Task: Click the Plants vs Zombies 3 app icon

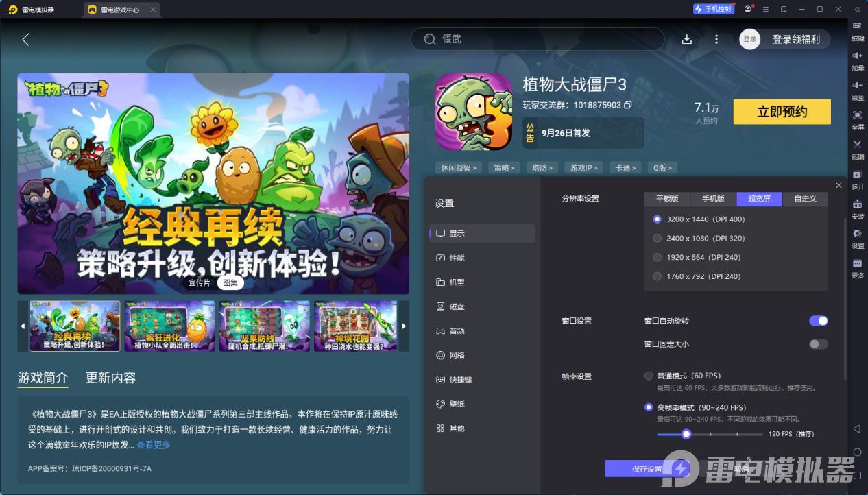Action: tap(473, 112)
